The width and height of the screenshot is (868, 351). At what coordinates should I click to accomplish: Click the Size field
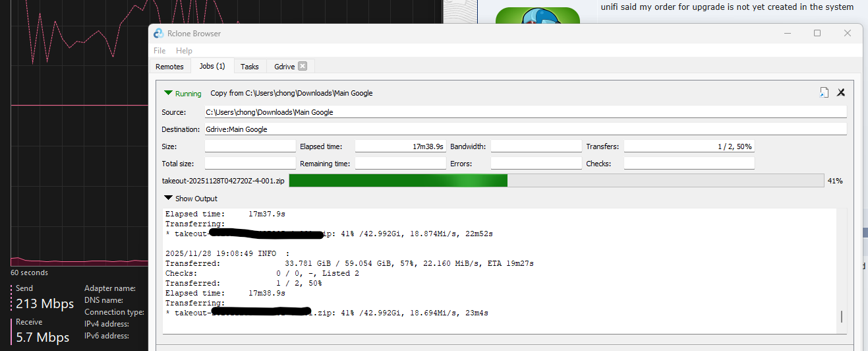pyautogui.click(x=250, y=146)
